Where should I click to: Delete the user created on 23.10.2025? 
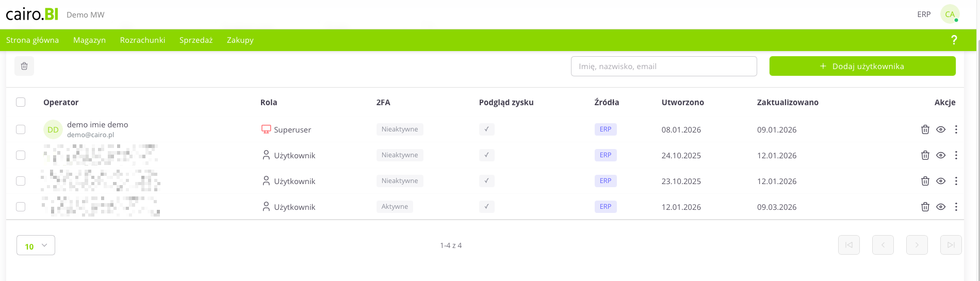[x=925, y=181]
